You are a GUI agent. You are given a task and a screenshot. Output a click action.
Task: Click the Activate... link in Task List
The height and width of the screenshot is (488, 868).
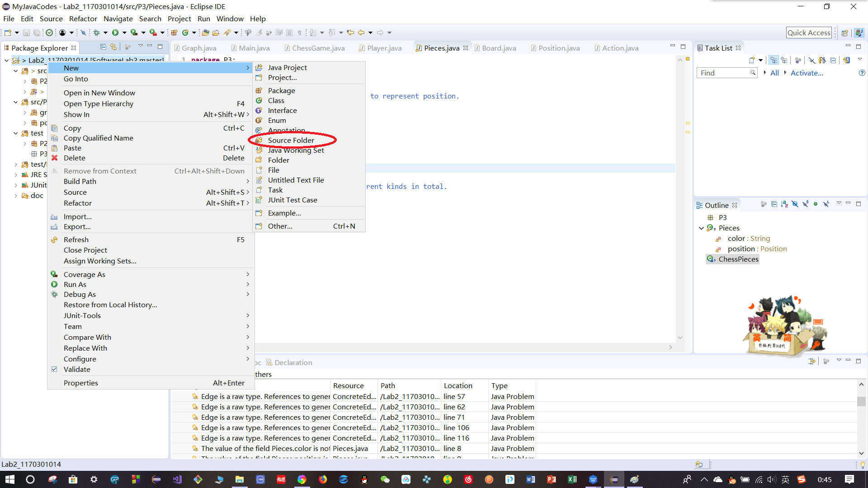[x=807, y=73]
